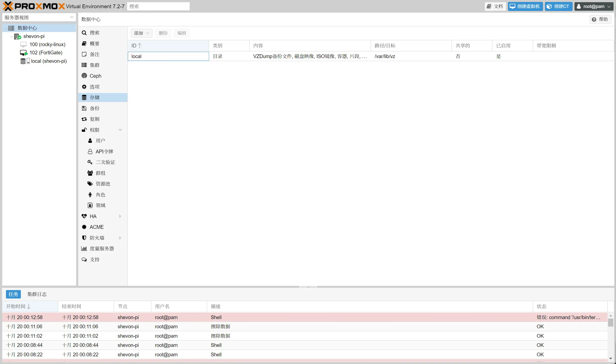Screen dimensions: 616x364
Task: Open the Add storage dropdown
Action: [x=141, y=33]
